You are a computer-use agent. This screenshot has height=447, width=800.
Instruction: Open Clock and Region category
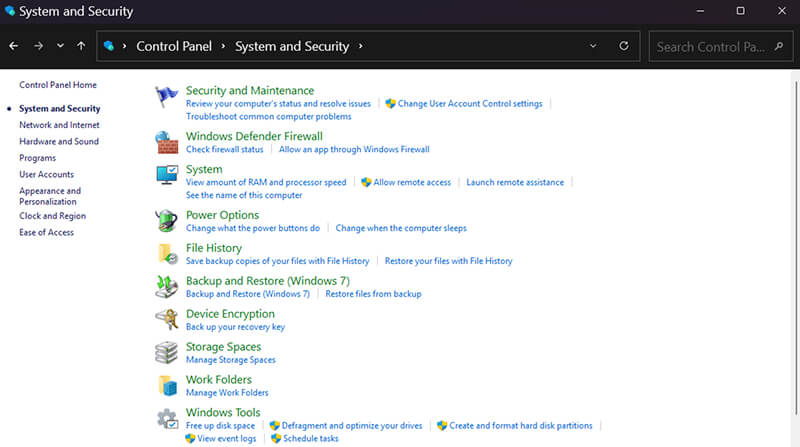tap(53, 216)
